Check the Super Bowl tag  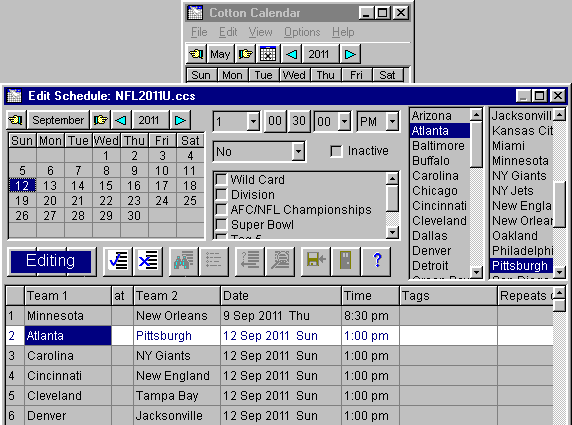(x=221, y=224)
